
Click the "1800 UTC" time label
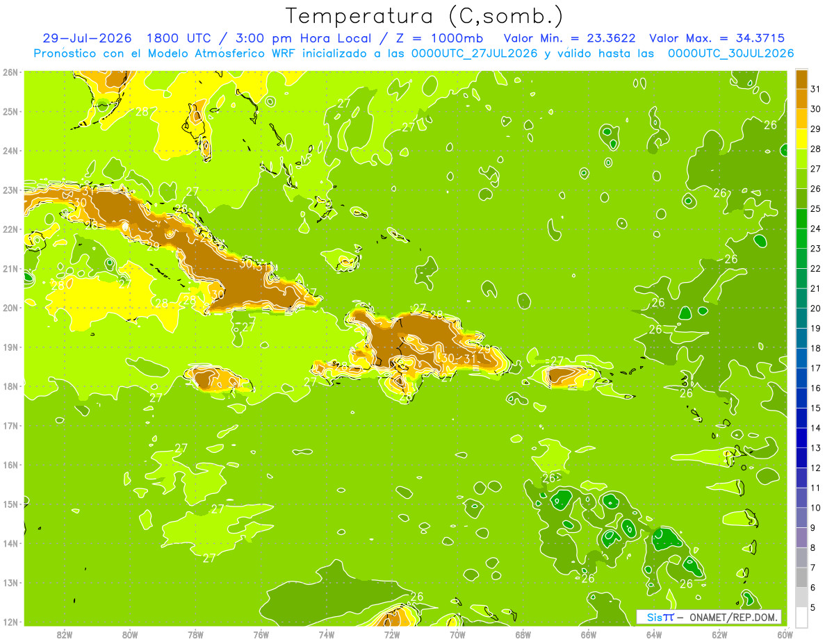click(x=179, y=38)
